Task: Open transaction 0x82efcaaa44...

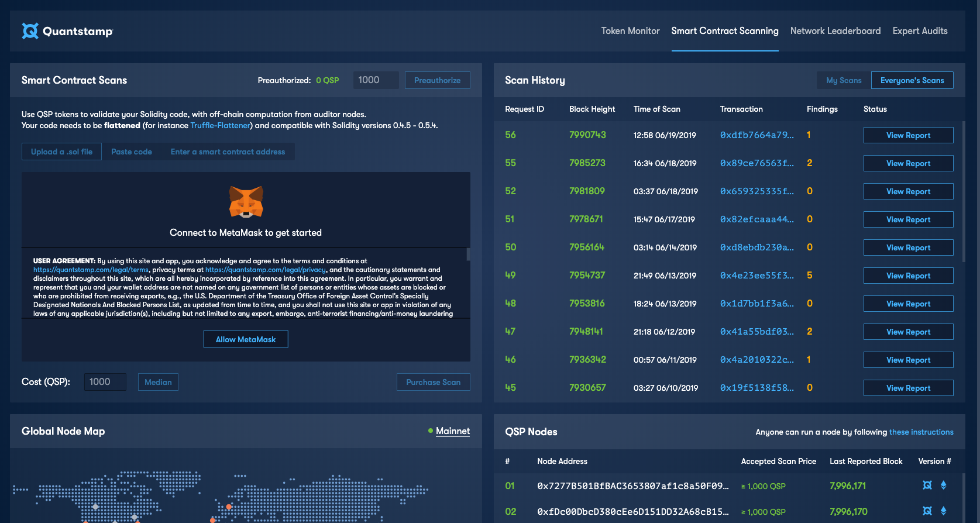Action: (757, 219)
